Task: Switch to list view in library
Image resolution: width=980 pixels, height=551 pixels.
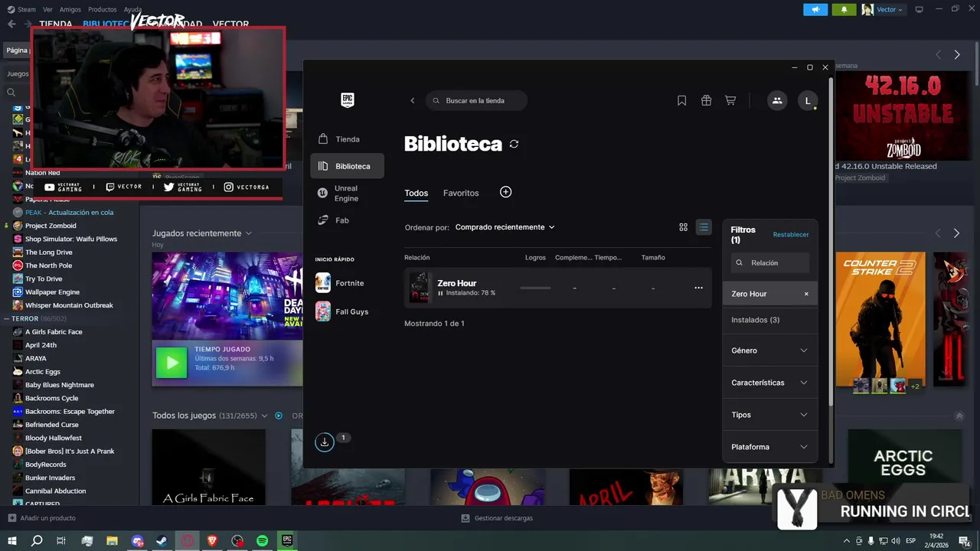Action: (704, 227)
